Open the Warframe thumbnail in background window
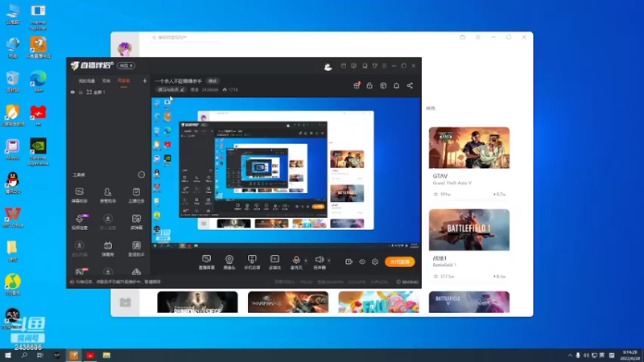The image size is (644, 362). point(288,302)
